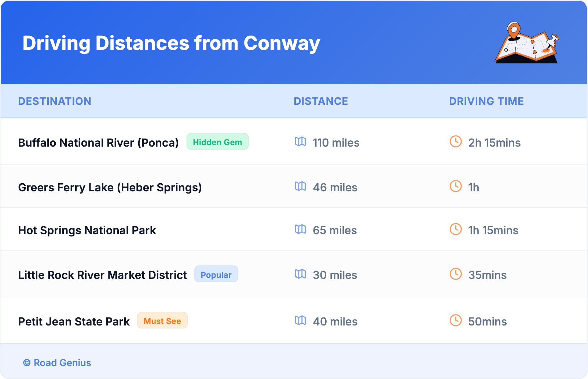This screenshot has width=588, height=379.
Task: Click the map icon beside 65 miles
Action: point(300,229)
